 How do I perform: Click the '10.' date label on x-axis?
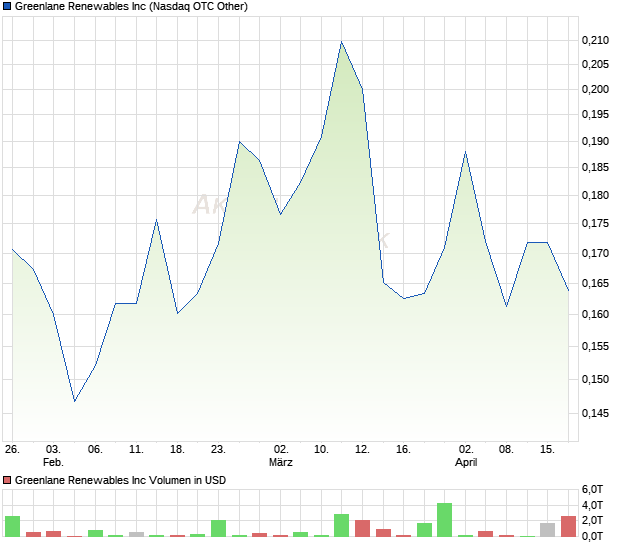coord(321,449)
